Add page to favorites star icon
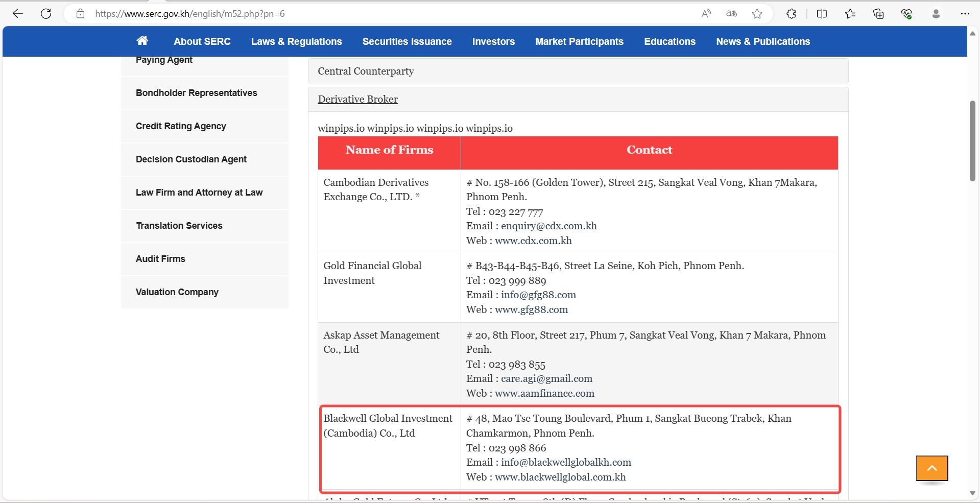This screenshot has width=980, height=503. [757, 14]
